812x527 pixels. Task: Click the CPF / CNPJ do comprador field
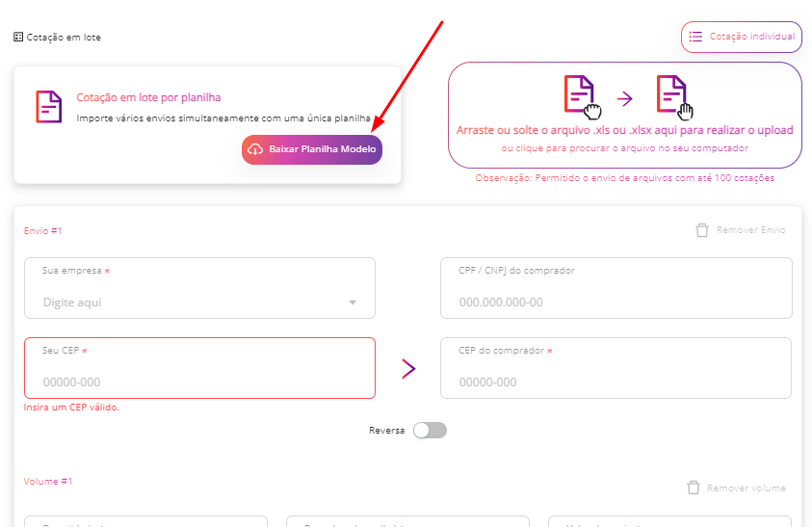[x=616, y=288]
